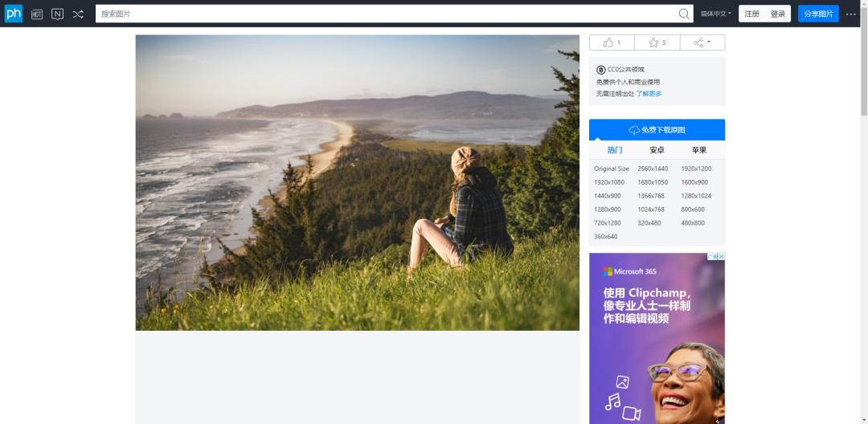Select the 1280x1024 size
This screenshot has height=424, width=868.
tap(696, 196)
